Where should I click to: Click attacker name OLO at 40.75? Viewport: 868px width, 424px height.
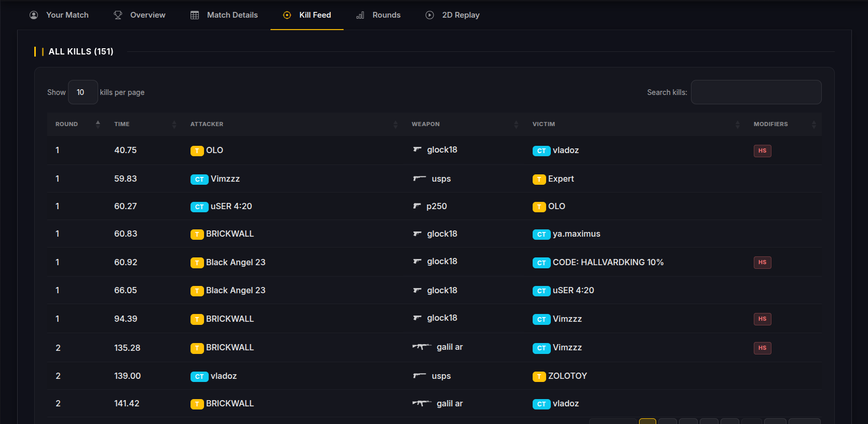[214, 150]
